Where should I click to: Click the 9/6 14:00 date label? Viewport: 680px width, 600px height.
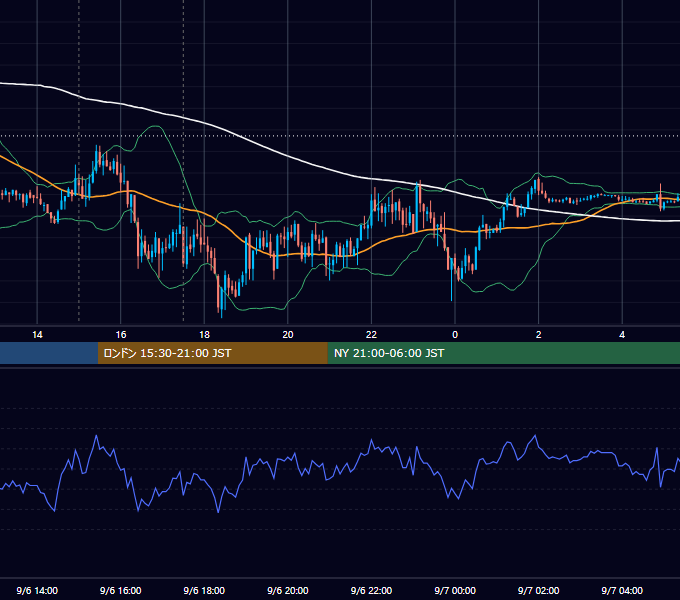37,590
